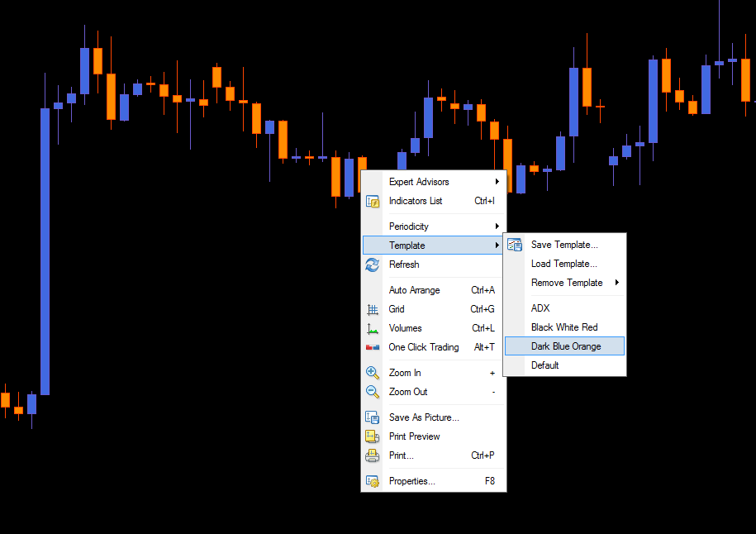This screenshot has width=756, height=534.
Task: Apply the Black White Red template
Action: click(x=564, y=327)
